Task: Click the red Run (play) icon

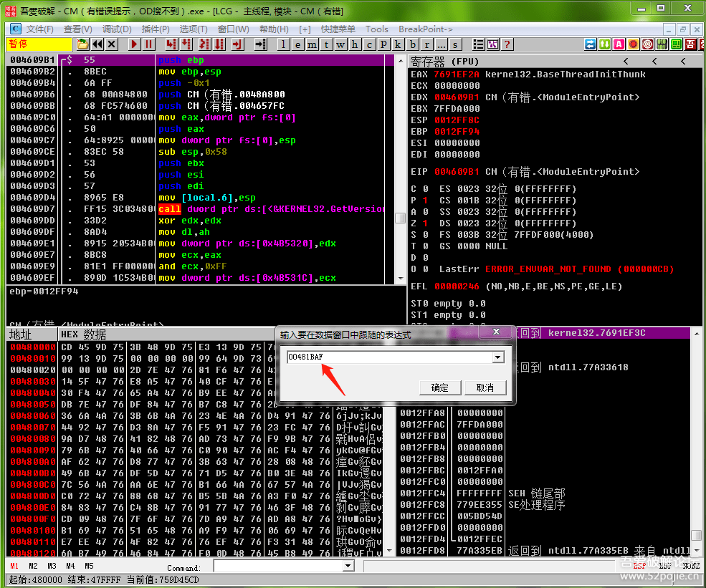Action: coord(134,44)
